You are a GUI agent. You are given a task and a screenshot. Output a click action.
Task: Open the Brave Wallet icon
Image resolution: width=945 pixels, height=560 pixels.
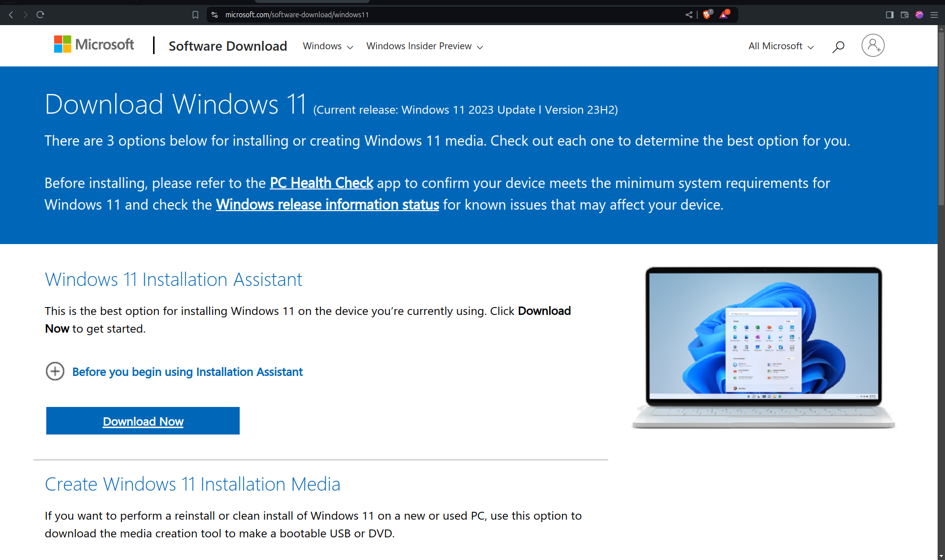coord(905,15)
